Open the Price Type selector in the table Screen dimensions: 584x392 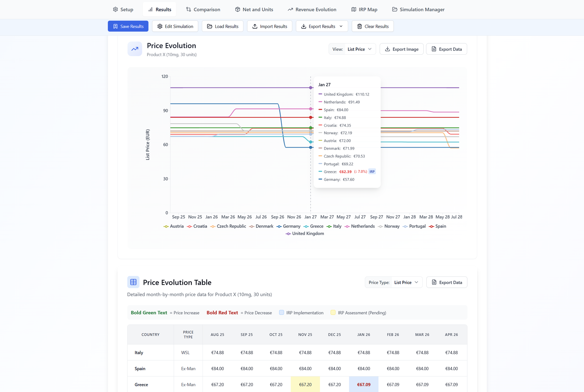pyautogui.click(x=406, y=282)
